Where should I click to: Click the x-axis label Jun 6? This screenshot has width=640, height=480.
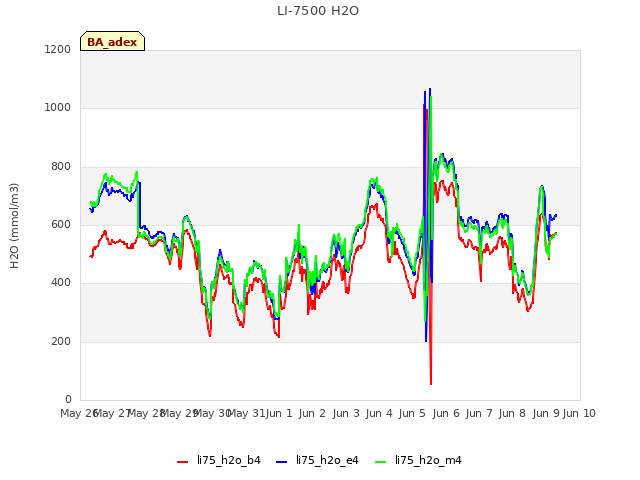pos(446,413)
